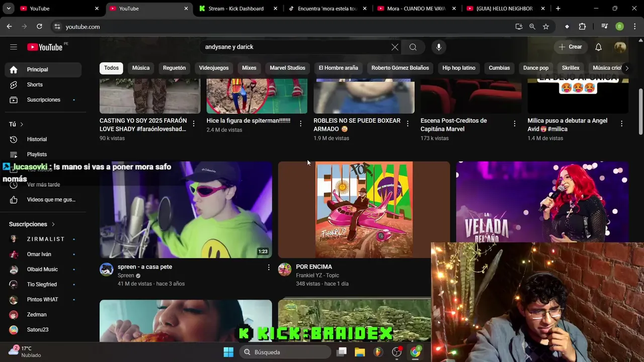
Task: Expand the Tú section
Action: [16, 124]
